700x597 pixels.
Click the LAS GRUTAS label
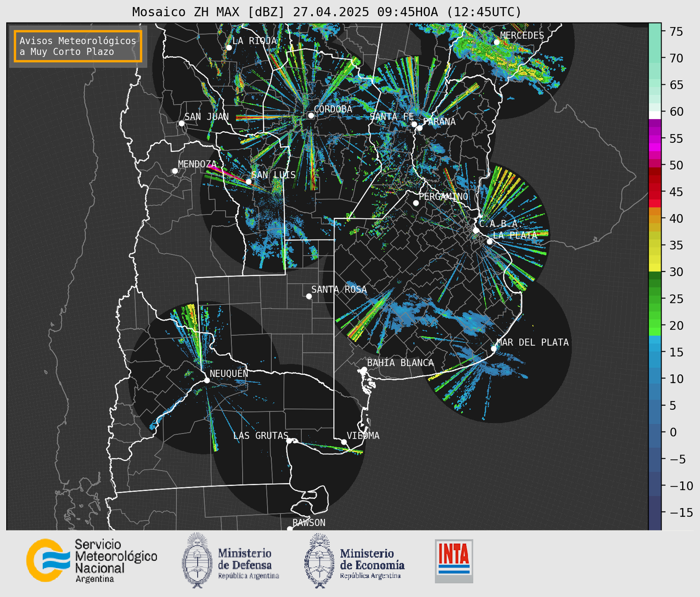point(261,436)
